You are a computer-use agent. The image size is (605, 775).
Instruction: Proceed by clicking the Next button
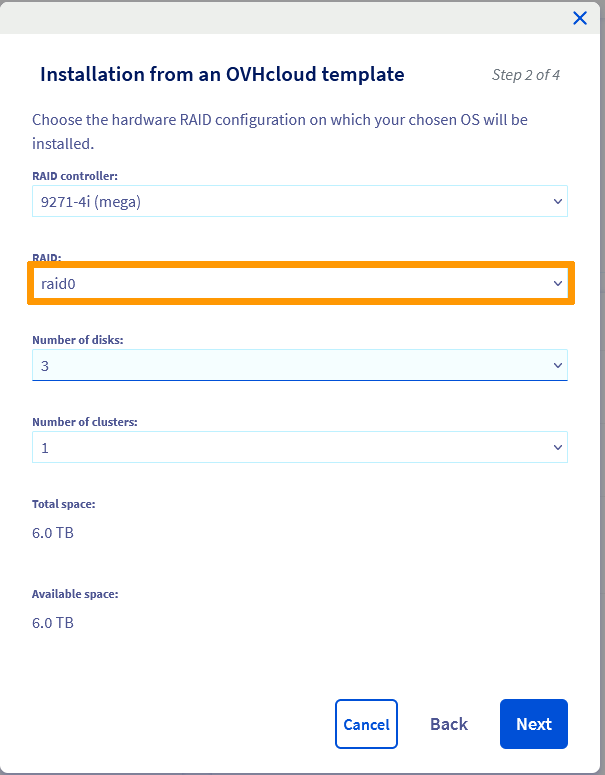click(533, 724)
